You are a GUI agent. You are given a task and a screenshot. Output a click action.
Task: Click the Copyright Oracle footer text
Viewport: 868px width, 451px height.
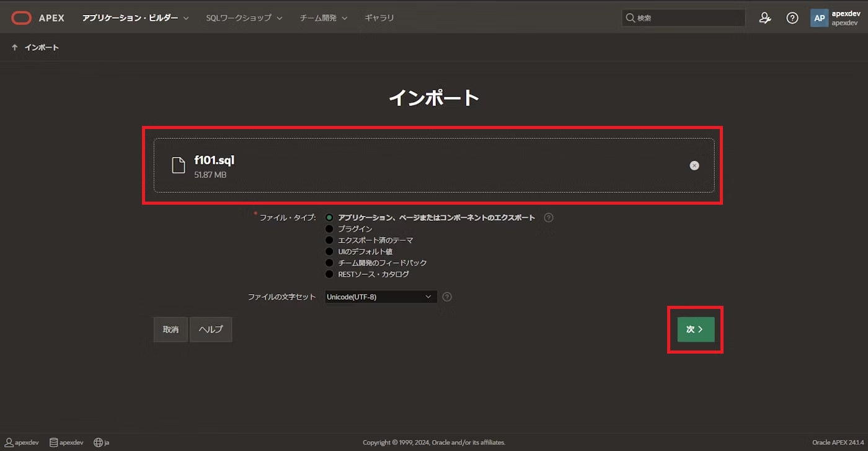[x=434, y=442]
